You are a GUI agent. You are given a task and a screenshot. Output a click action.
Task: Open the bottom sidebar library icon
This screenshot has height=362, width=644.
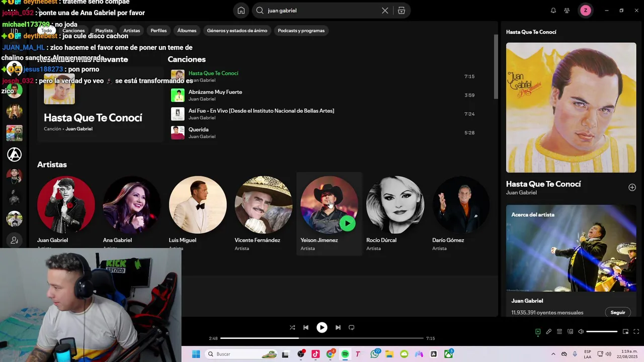(14, 240)
